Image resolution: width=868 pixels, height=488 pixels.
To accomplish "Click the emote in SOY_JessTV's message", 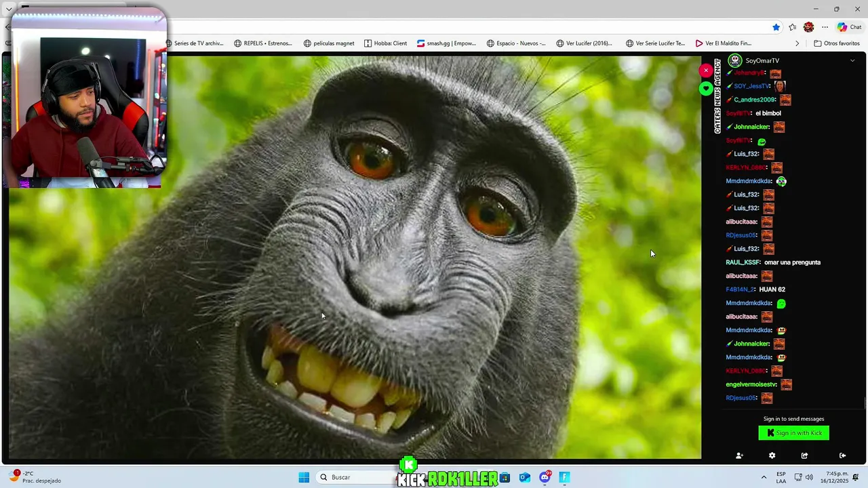I will [780, 86].
